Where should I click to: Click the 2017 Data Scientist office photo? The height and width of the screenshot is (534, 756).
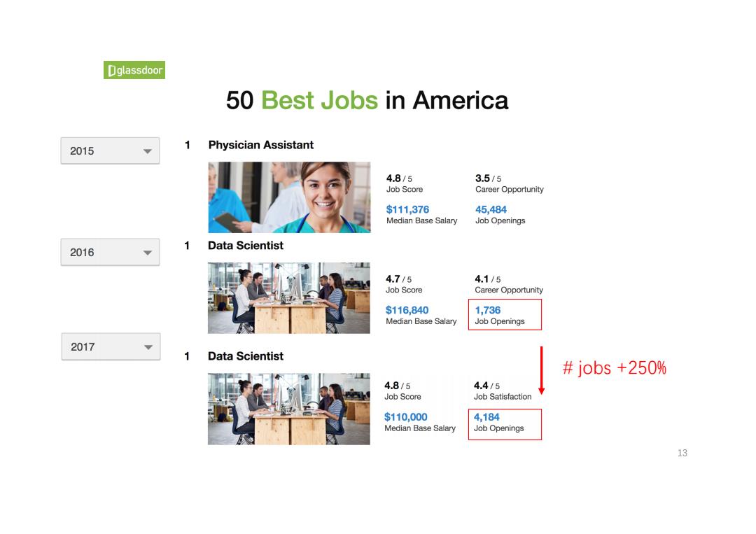tap(289, 409)
